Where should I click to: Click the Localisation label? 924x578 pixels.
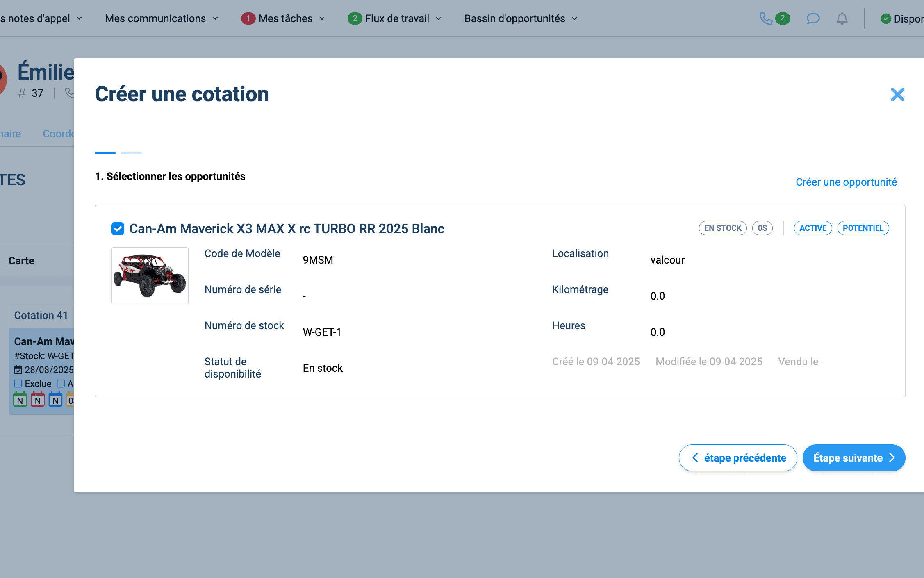point(580,253)
